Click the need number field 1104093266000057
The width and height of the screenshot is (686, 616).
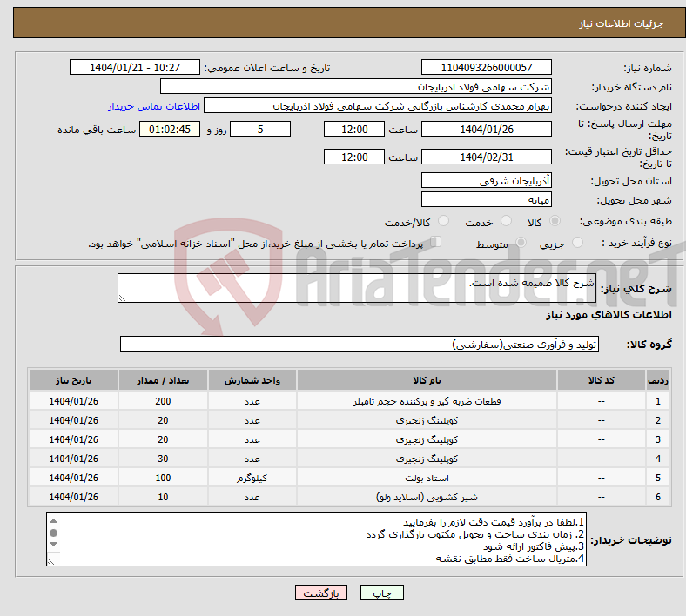tap(486, 67)
